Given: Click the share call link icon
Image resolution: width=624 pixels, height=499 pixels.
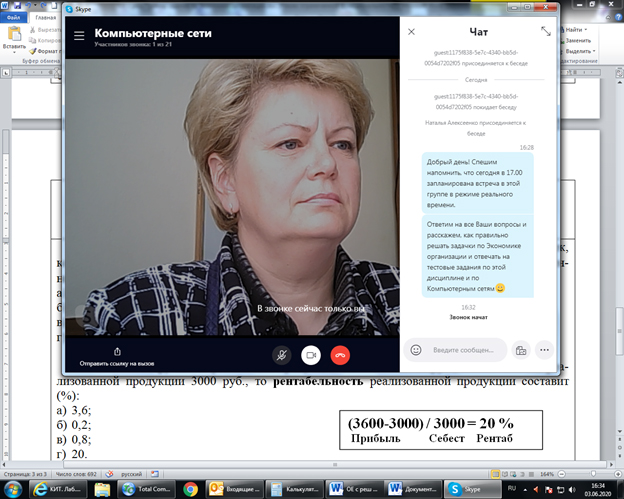Looking at the screenshot, I should (118, 351).
